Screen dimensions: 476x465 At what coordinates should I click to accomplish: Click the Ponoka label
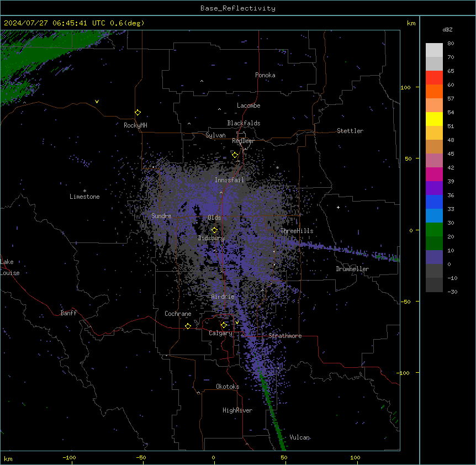[x=265, y=75]
